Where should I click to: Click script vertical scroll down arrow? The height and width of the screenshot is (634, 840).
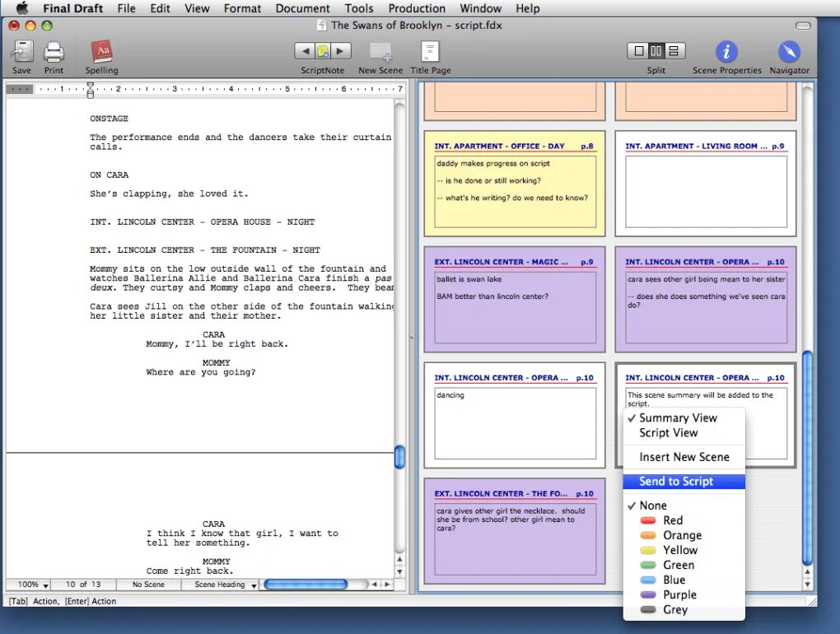coord(399,572)
